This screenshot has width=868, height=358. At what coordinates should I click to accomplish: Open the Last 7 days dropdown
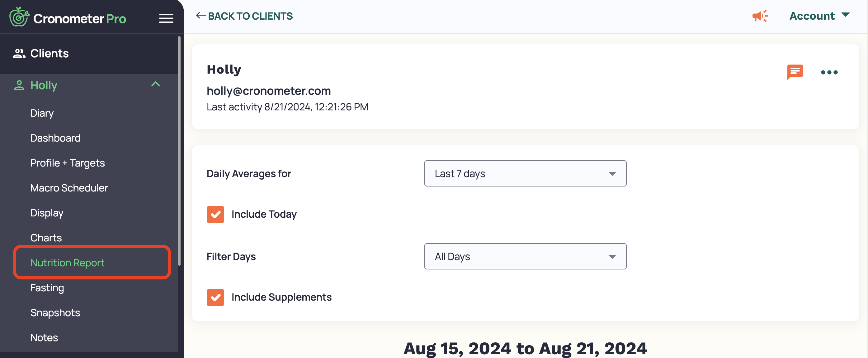pyautogui.click(x=525, y=173)
